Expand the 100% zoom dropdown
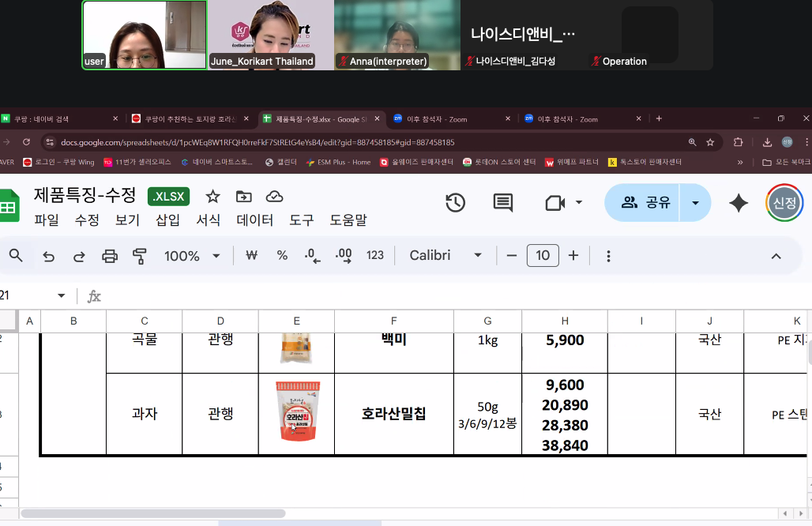The height and width of the screenshot is (526, 812). 192,256
